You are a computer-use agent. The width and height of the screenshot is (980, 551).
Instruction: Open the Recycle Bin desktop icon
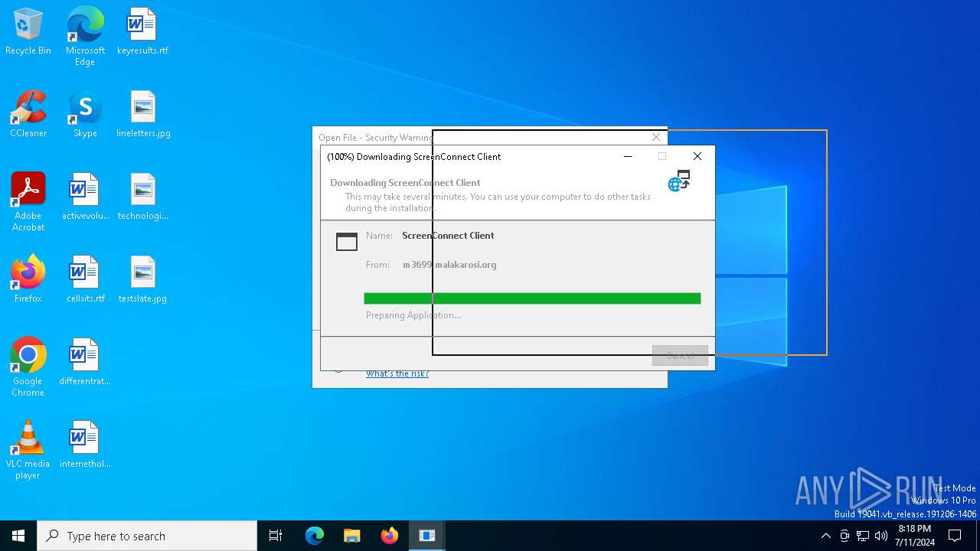coord(28,32)
